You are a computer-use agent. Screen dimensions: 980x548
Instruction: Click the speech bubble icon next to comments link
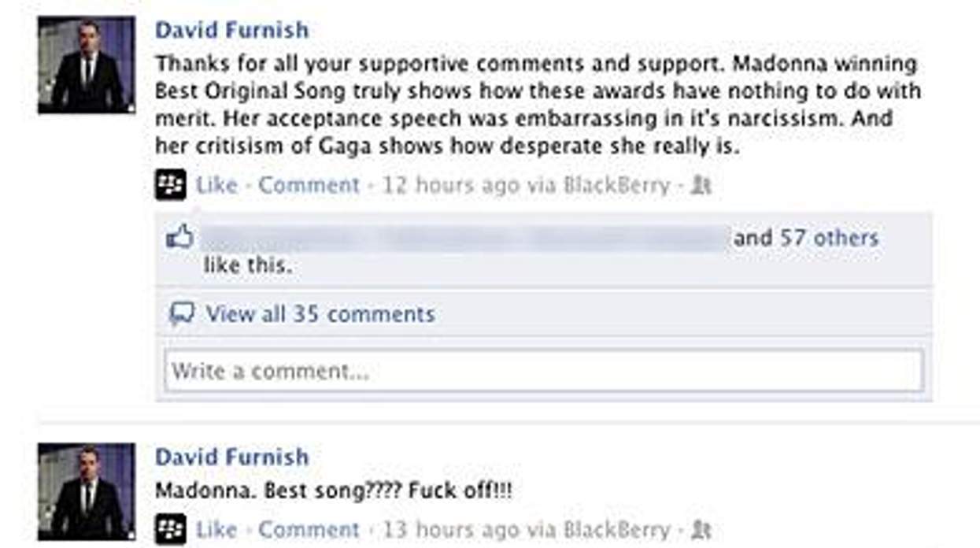(x=182, y=313)
